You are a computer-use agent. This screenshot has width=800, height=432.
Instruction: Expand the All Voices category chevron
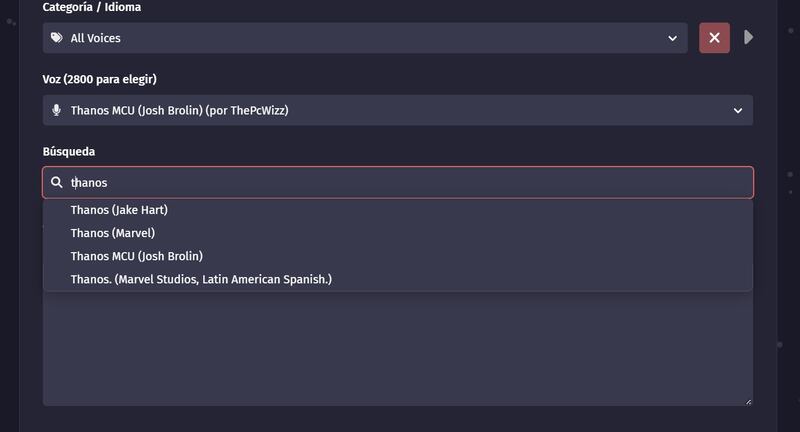pos(672,38)
